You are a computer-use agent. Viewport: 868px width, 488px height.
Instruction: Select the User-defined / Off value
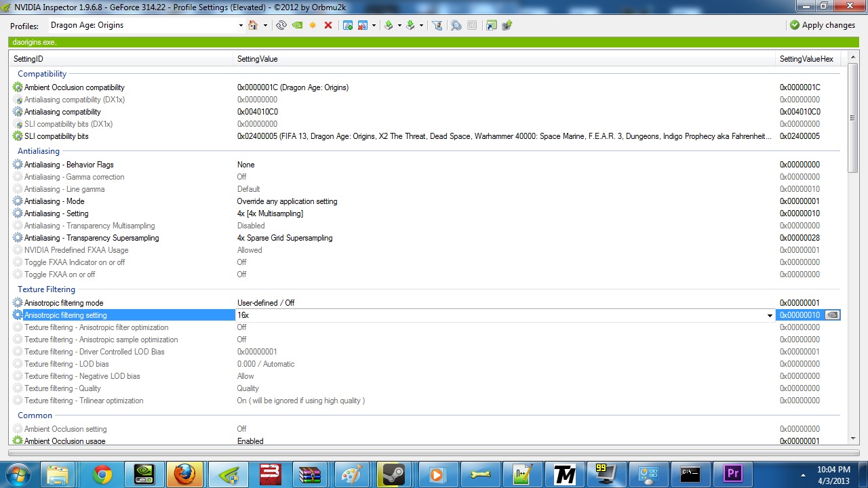point(266,303)
